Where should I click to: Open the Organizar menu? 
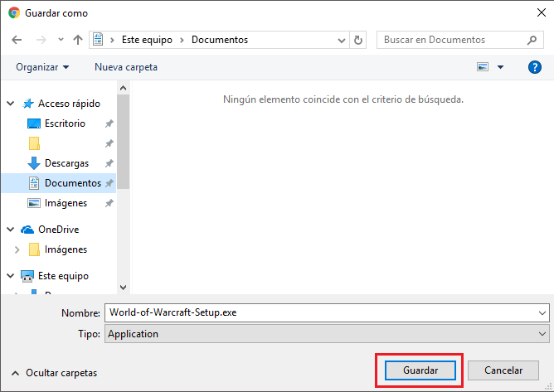[42, 67]
